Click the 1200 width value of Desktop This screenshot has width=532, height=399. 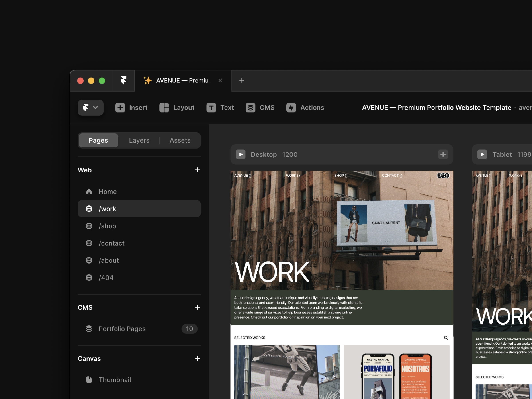[289, 155]
